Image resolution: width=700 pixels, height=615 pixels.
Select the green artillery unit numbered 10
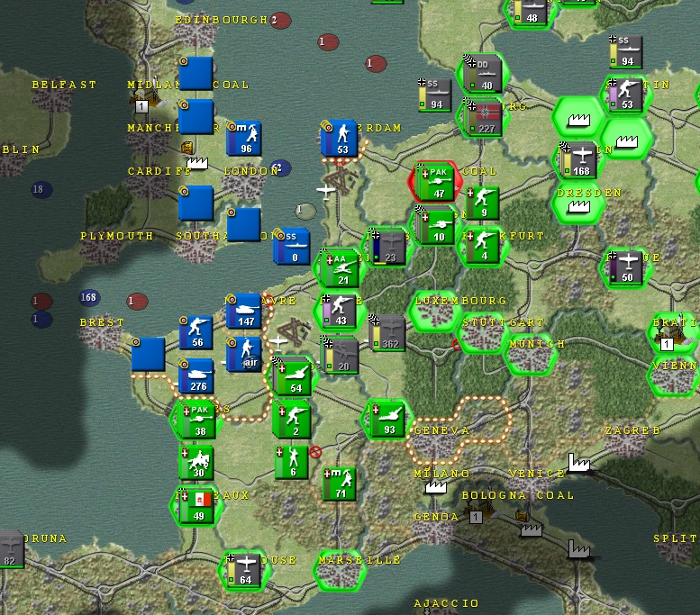pos(435,225)
